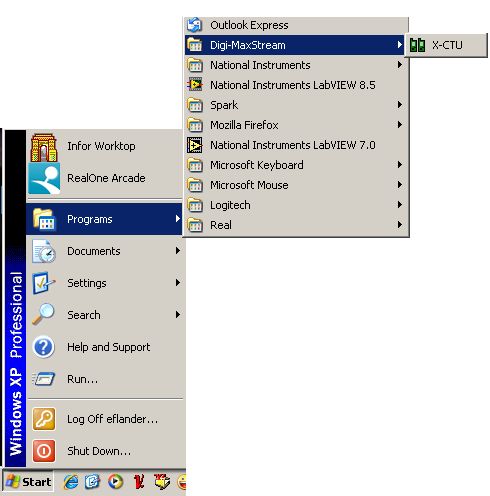Expand the Real submenu arrow

(399, 225)
